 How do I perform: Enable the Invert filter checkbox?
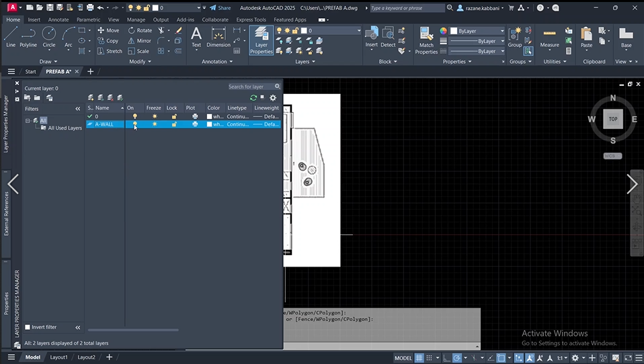28,327
